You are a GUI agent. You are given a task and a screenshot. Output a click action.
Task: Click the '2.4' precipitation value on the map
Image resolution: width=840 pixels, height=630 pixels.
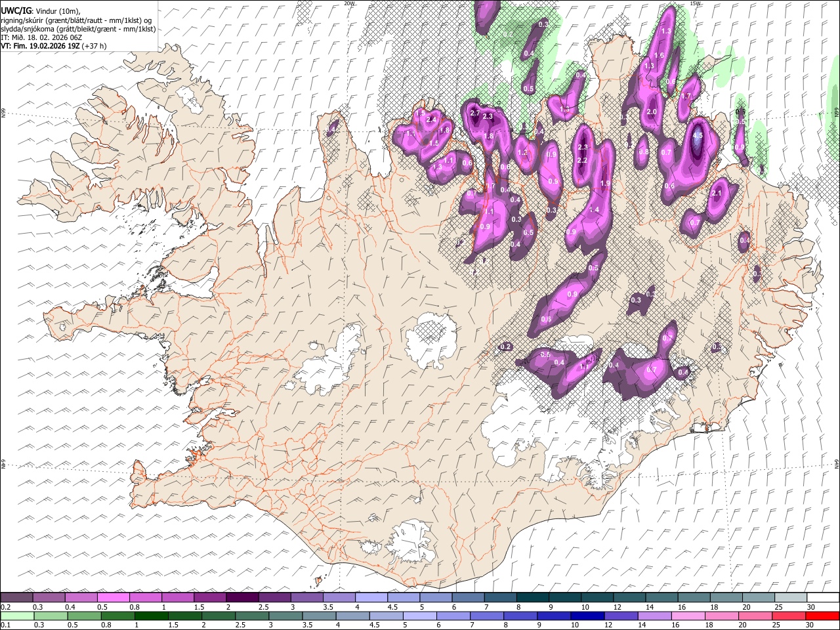[431, 120]
